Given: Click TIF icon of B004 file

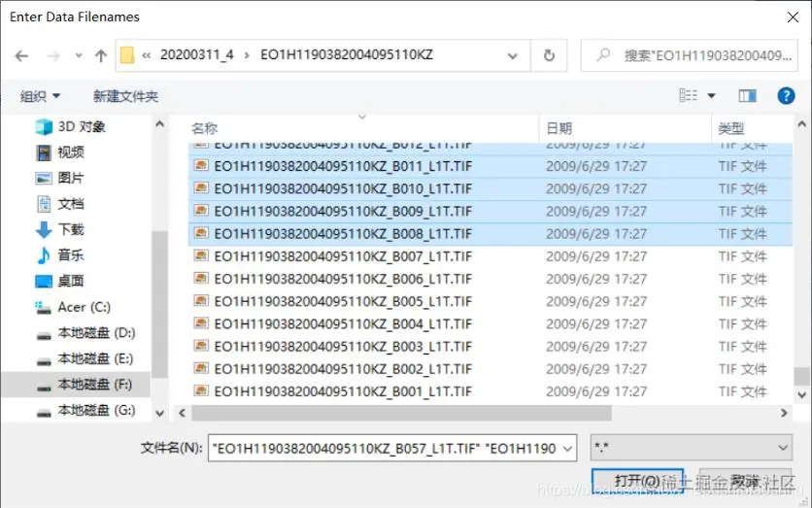Looking at the screenshot, I should pos(201,323).
